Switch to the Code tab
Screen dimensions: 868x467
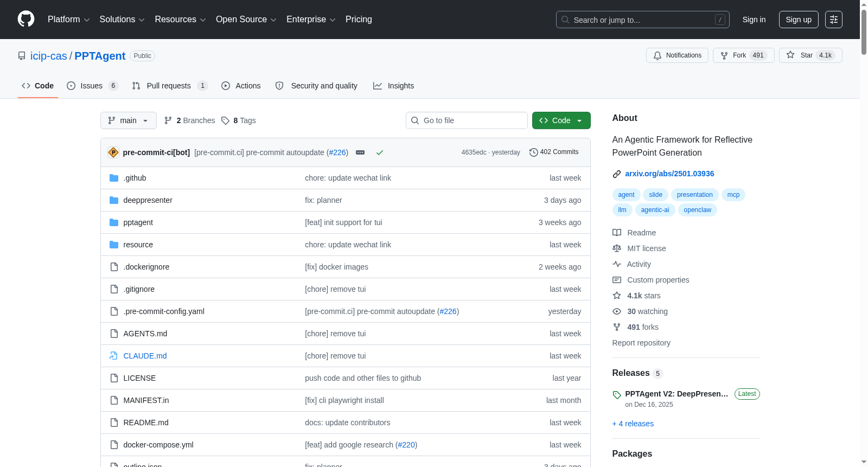click(x=38, y=86)
